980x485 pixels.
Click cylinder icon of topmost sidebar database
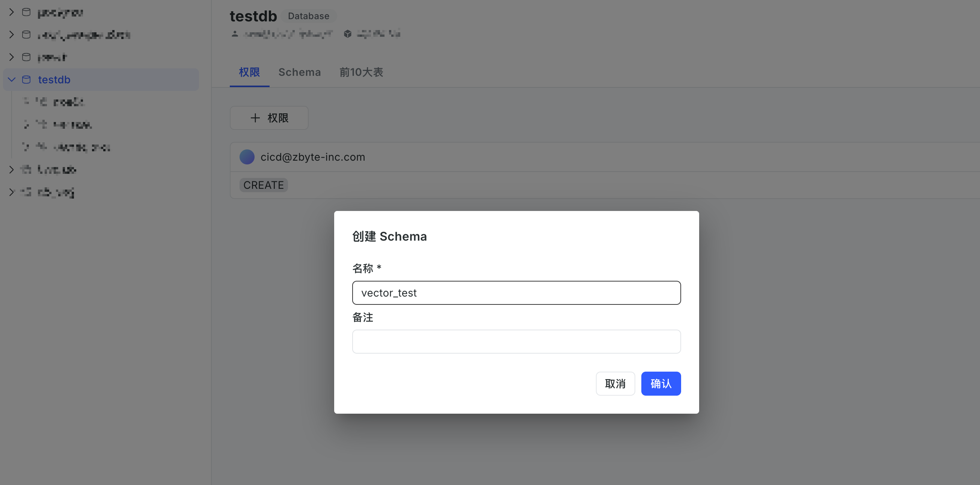click(x=26, y=12)
